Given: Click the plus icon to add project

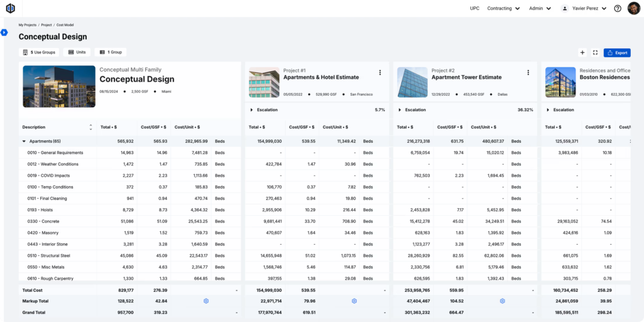Looking at the screenshot, I should 582,53.
